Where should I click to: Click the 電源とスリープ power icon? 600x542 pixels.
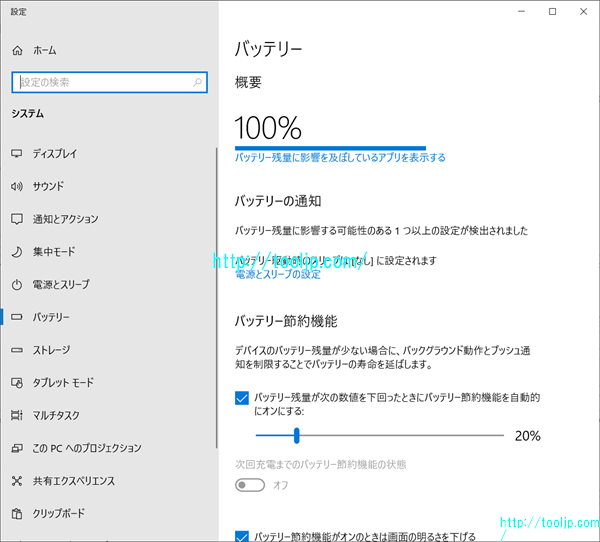[x=17, y=284]
